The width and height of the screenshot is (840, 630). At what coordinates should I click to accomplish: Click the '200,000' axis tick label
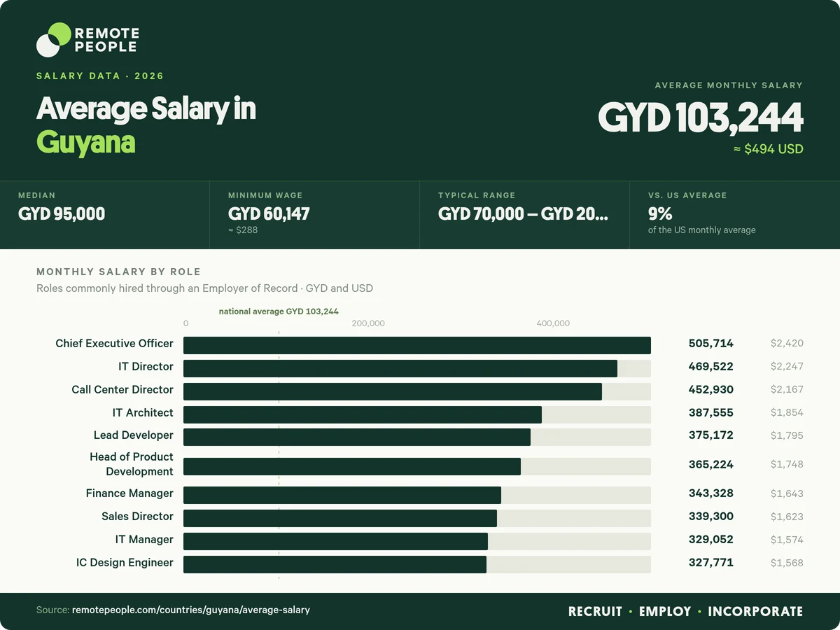point(368,323)
